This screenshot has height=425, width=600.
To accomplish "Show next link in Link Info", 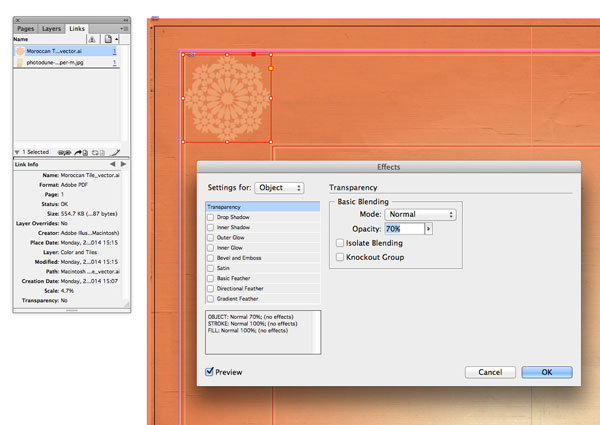I will point(123,164).
